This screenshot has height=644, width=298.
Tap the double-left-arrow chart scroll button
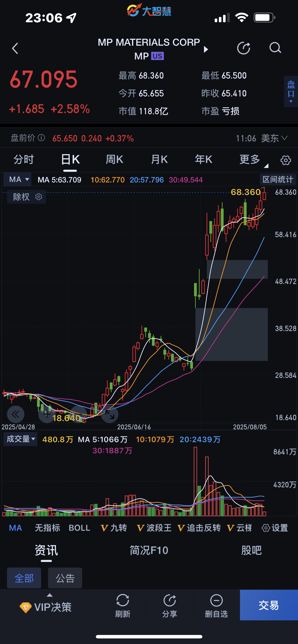(16, 414)
